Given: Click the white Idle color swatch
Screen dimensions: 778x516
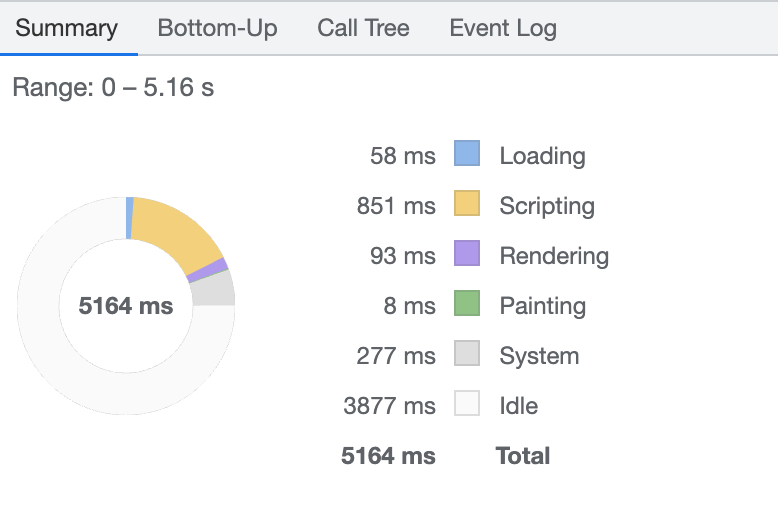Looking at the screenshot, I should (467, 403).
